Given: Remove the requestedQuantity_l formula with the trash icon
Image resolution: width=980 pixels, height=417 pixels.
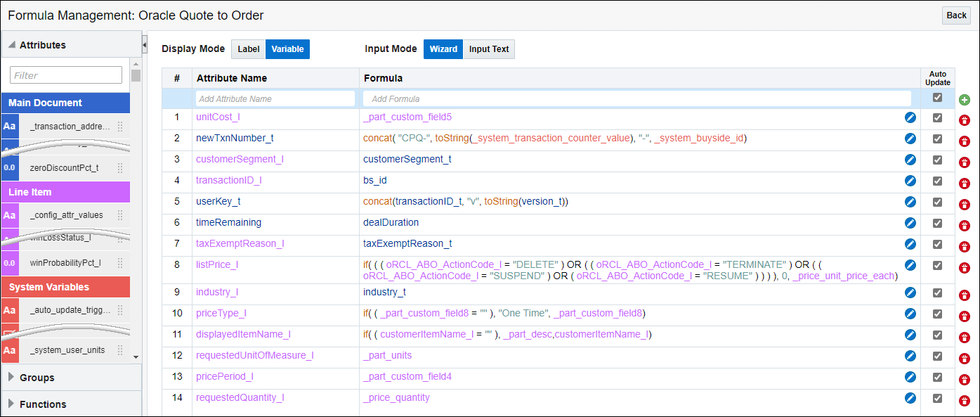Looking at the screenshot, I should [965, 399].
